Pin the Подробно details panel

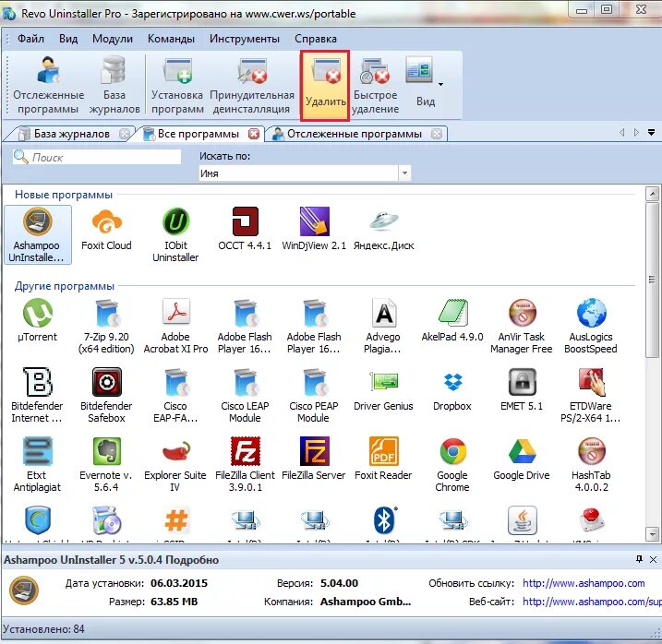click(639, 559)
